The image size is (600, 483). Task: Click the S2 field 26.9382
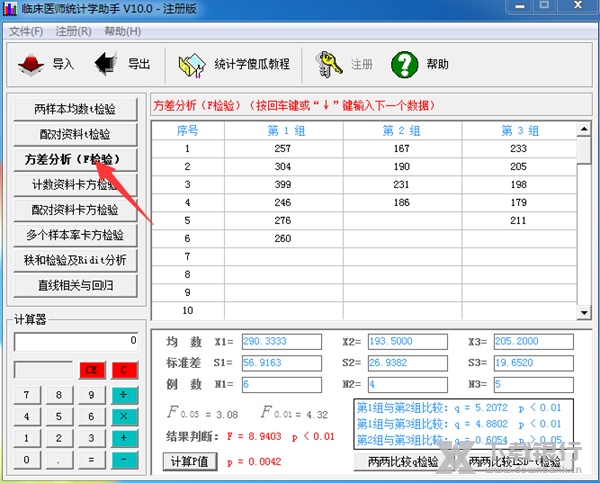pyautogui.click(x=408, y=363)
